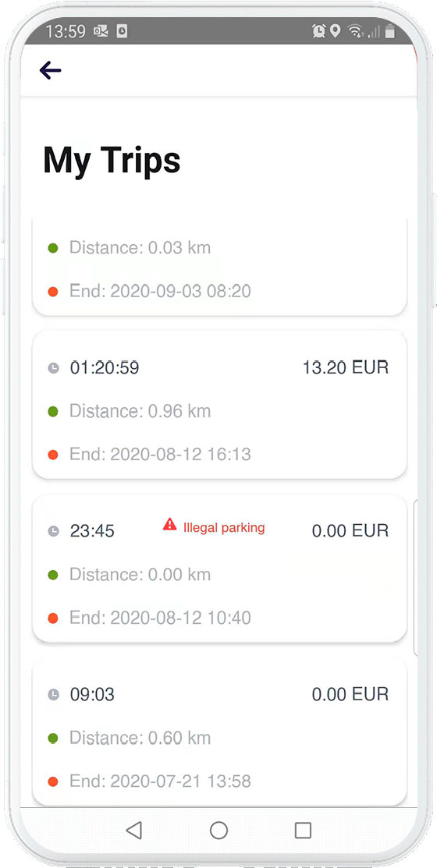Tap the location pin in status bar

click(335, 31)
